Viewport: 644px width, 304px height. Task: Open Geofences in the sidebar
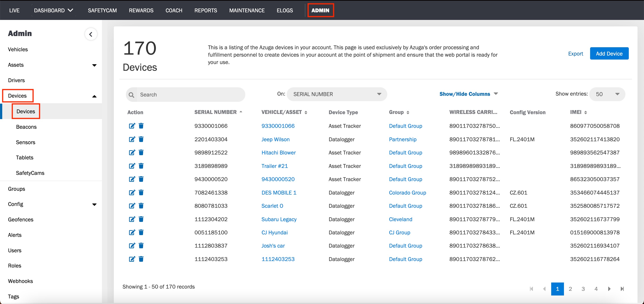coord(21,219)
